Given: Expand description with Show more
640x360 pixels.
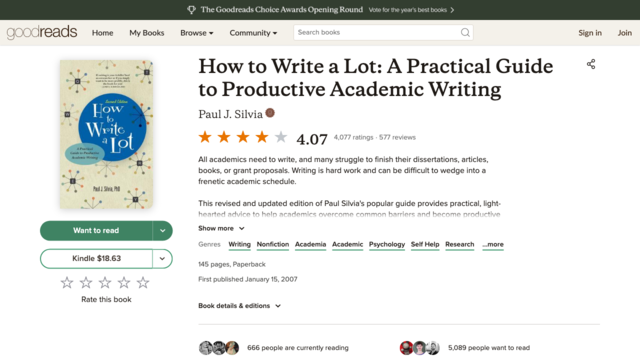Looking at the screenshot, I should click(x=221, y=228).
